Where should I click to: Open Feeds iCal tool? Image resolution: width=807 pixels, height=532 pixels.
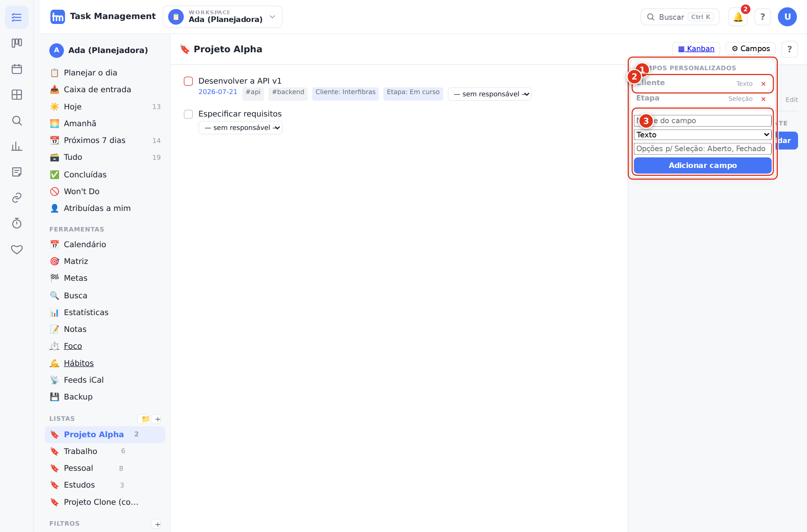click(105, 380)
